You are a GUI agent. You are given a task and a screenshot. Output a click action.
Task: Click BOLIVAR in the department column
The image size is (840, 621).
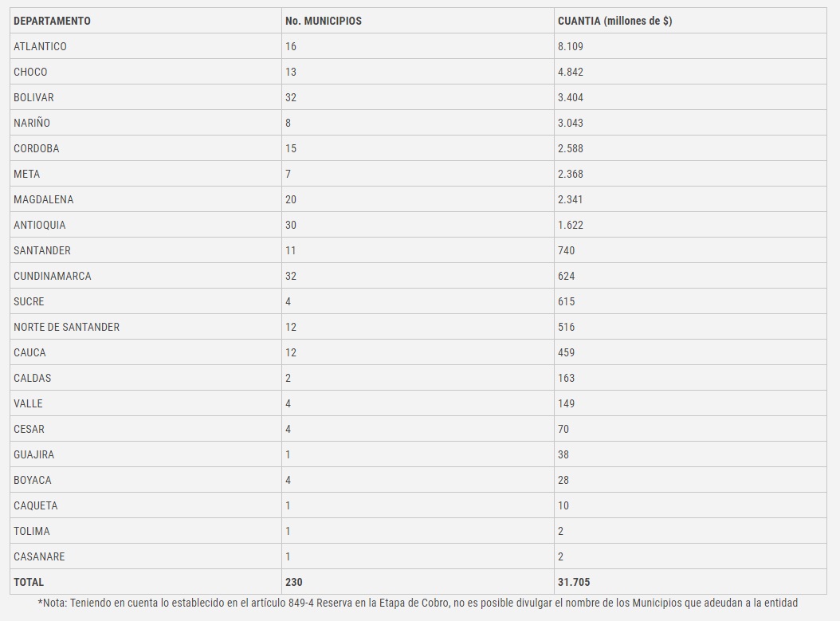coord(33,97)
